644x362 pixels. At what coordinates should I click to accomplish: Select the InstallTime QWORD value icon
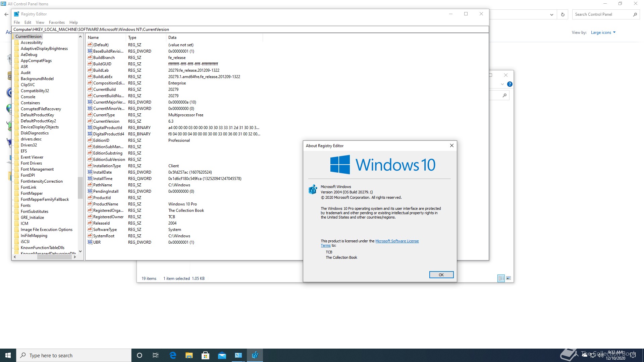90,179
